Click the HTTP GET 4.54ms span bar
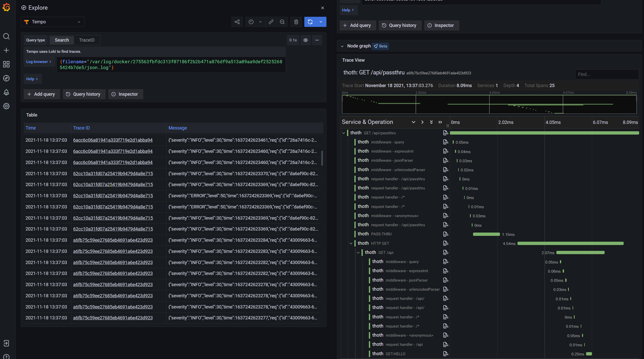 [x=570, y=243]
